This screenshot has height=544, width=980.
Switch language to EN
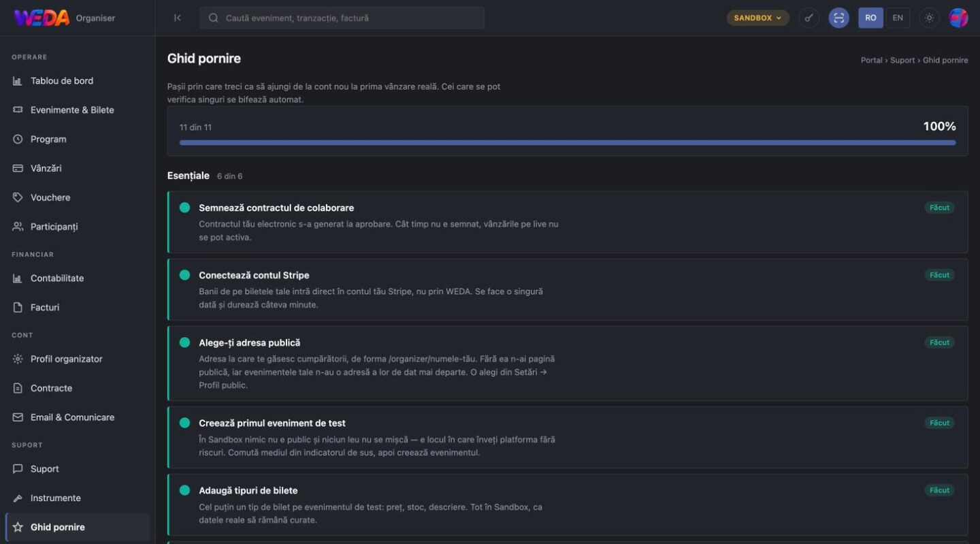pos(898,18)
